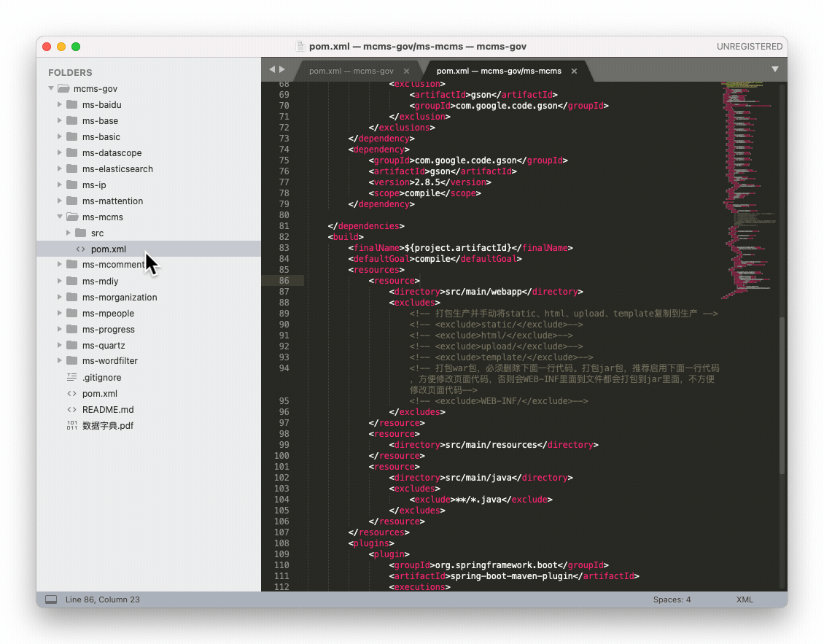Screen dimensions: 824x644
Task: Change indentation via Spaces: 4
Action: 672,600
